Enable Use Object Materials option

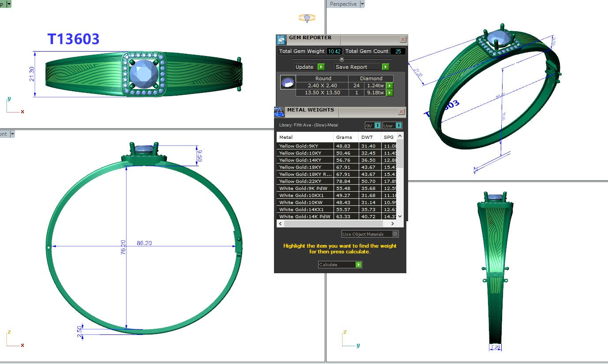tap(395, 234)
